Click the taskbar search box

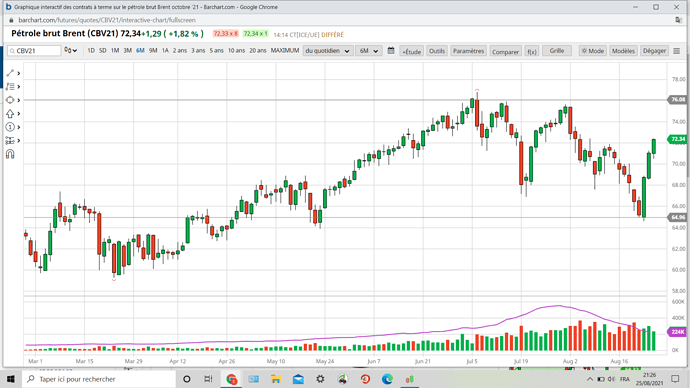click(99, 379)
